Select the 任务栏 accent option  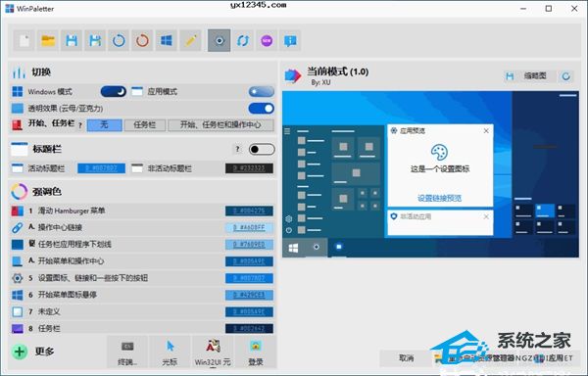[145, 124]
